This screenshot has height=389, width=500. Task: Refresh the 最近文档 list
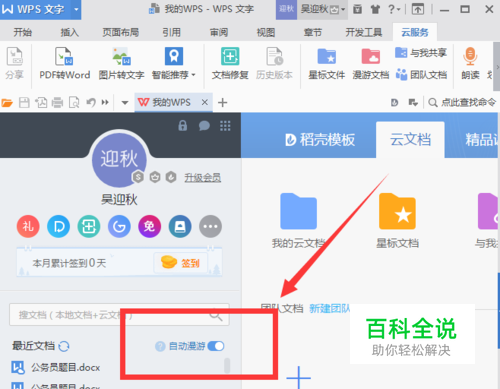coord(64,346)
